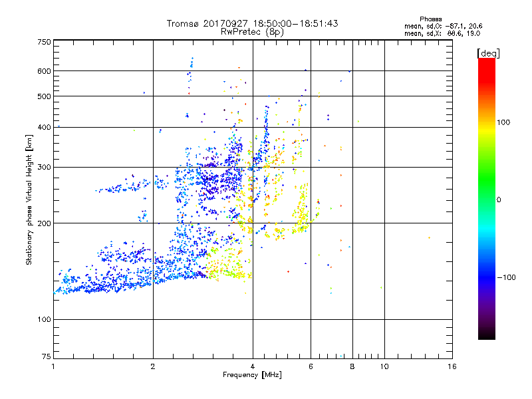Click the colorbar label '-100'
Viewport: 532px width, 399px height.
tap(506, 277)
